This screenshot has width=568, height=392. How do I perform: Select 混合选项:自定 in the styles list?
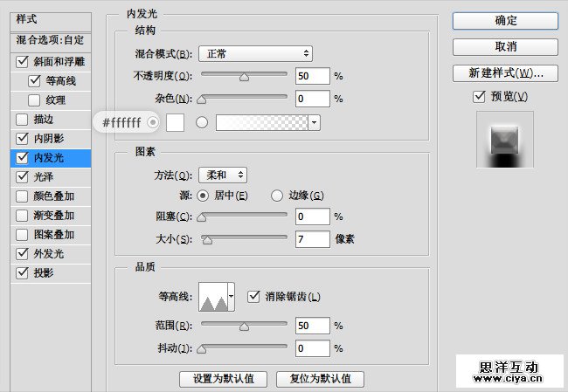50,40
